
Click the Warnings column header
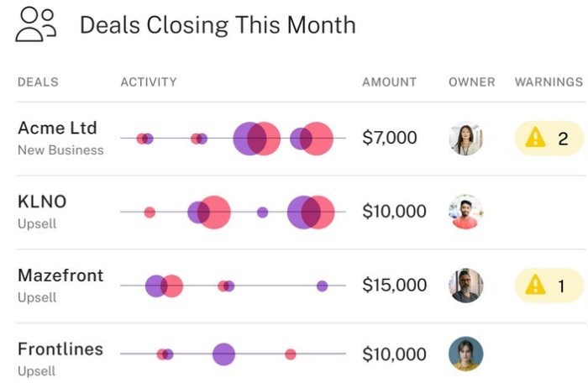[x=549, y=81]
